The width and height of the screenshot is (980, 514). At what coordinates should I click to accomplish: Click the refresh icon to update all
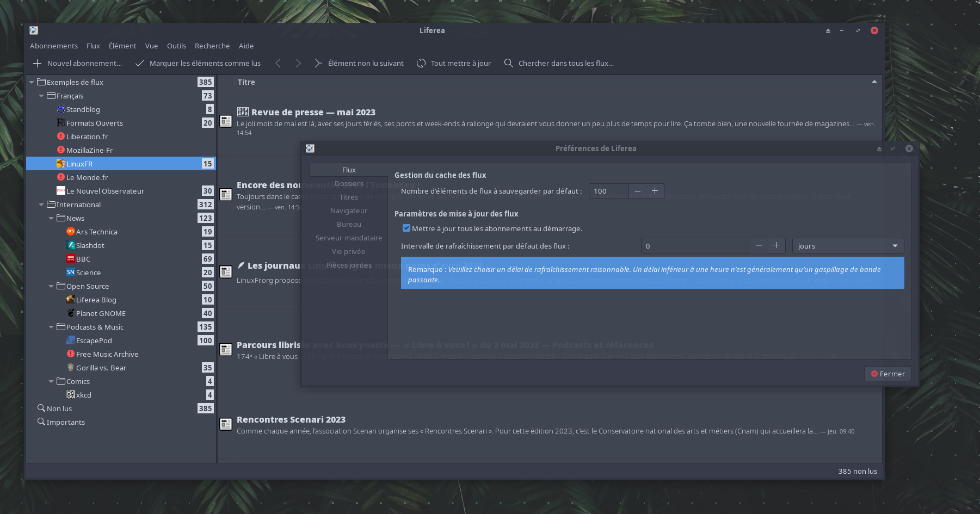click(x=421, y=64)
